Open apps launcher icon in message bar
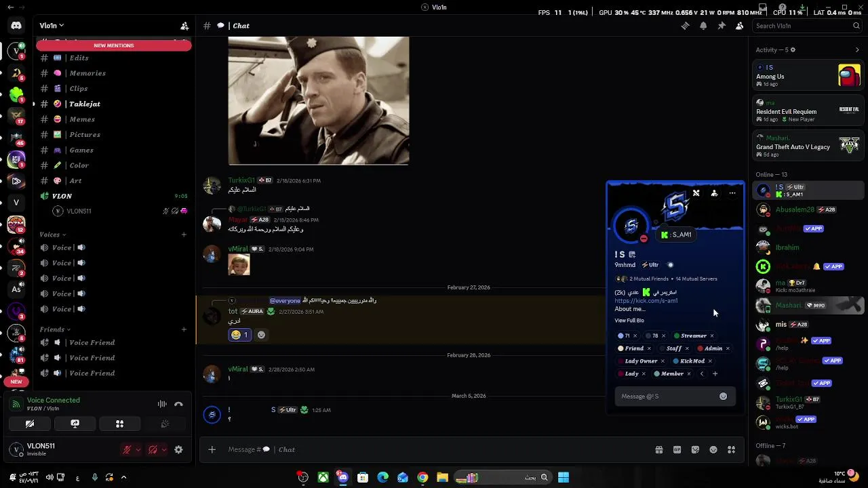 tap(731, 449)
